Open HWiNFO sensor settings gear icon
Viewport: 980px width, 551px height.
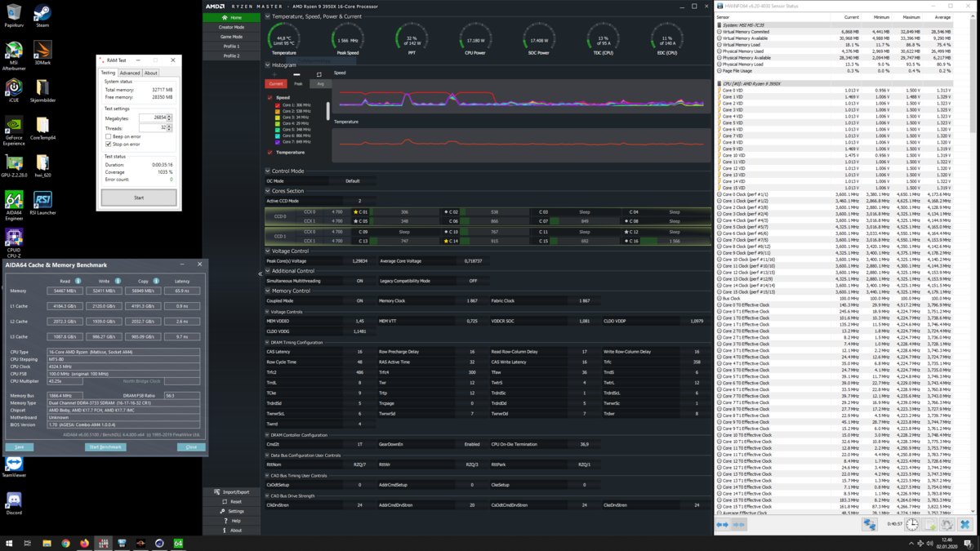947,525
